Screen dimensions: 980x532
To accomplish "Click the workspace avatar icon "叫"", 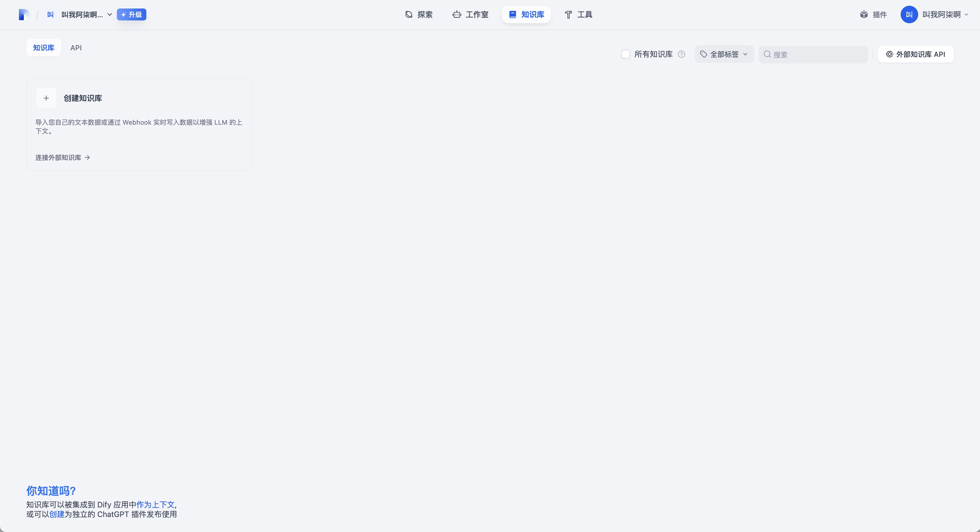I will point(50,15).
